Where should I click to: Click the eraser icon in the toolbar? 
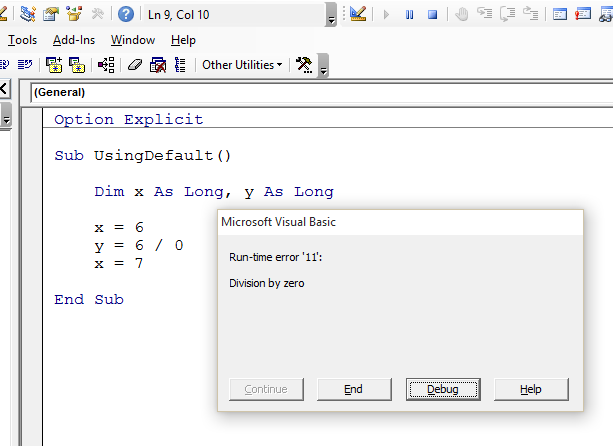tap(135, 65)
